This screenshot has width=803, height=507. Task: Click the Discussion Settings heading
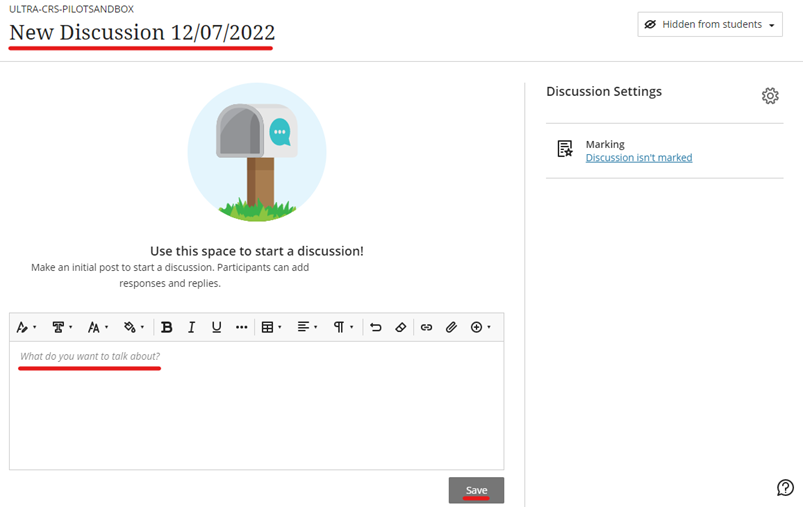(x=604, y=92)
